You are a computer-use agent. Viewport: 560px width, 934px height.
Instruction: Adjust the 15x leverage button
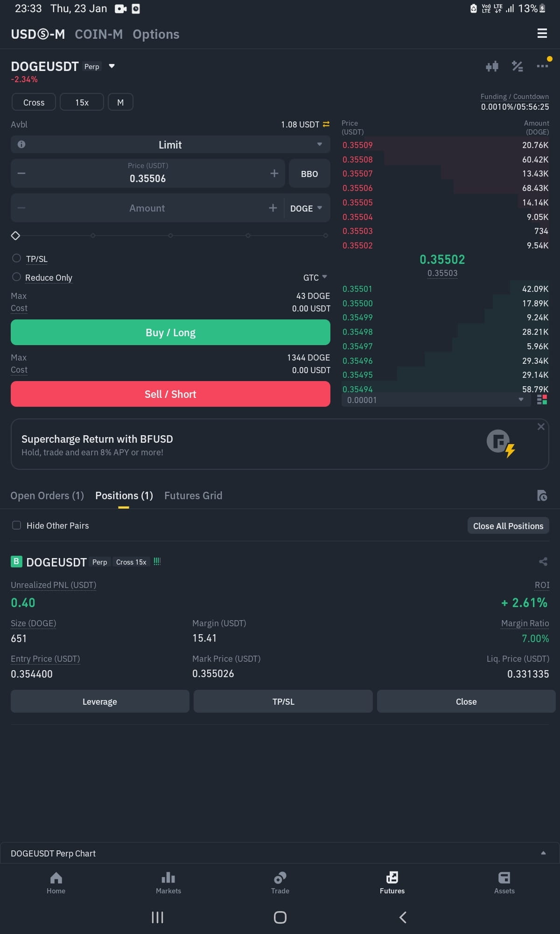pos(82,102)
